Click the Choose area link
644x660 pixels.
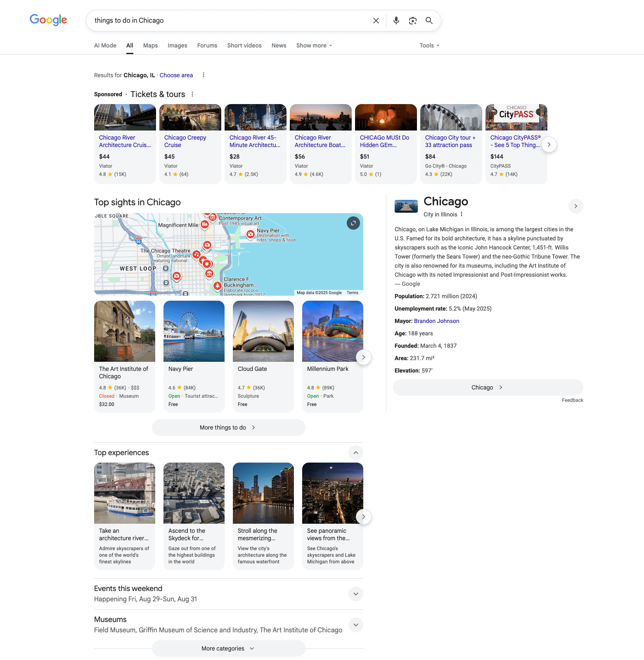point(176,75)
